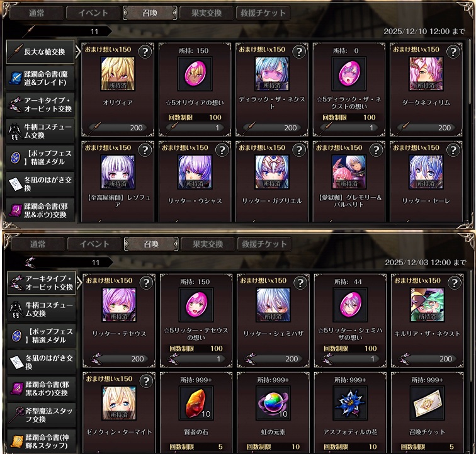Click the 200 orbit price on リッター・テセウス
Viewport: 476px width, 454px height.
pyautogui.click(x=119, y=359)
